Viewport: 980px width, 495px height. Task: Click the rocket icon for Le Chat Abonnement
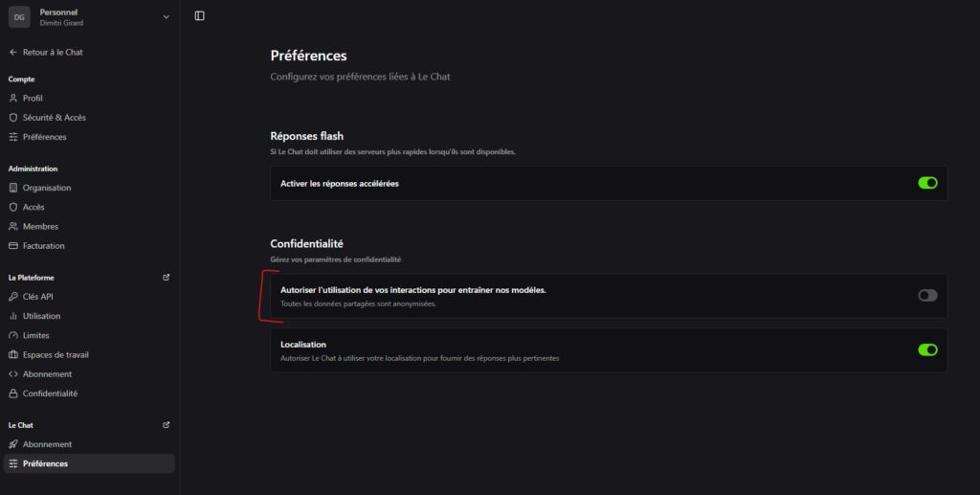pyautogui.click(x=13, y=444)
